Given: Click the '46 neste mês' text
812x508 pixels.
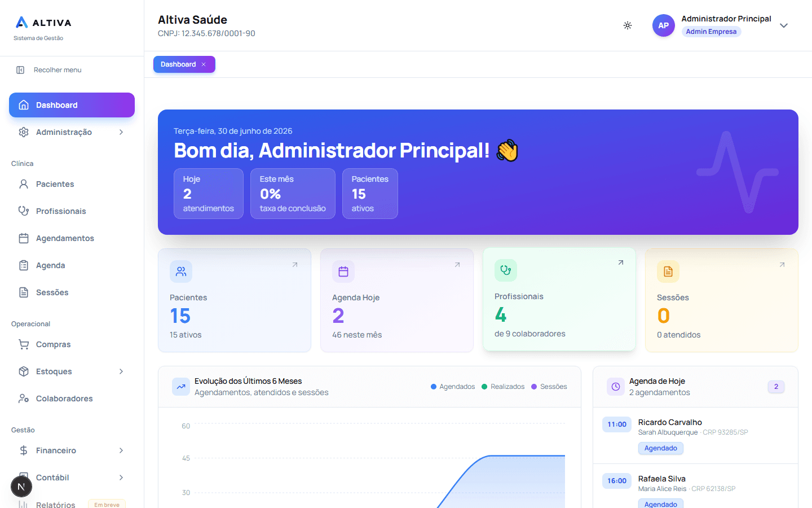Looking at the screenshot, I should pos(357,335).
